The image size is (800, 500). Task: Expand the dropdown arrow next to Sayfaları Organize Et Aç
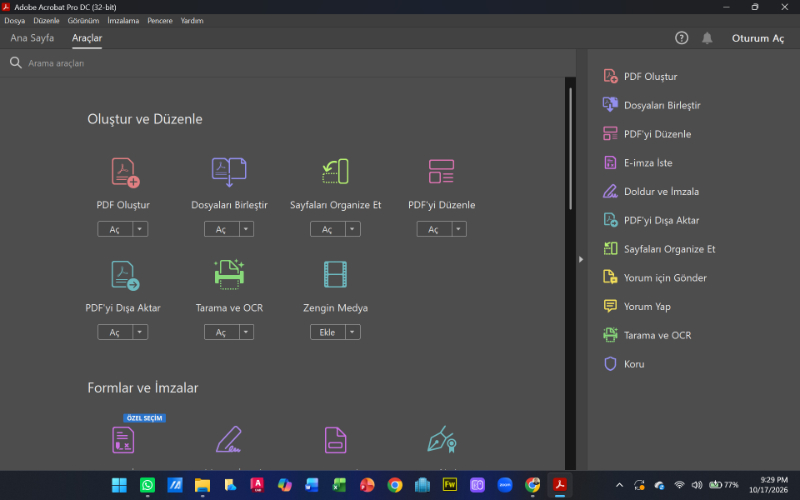tap(353, 229)
